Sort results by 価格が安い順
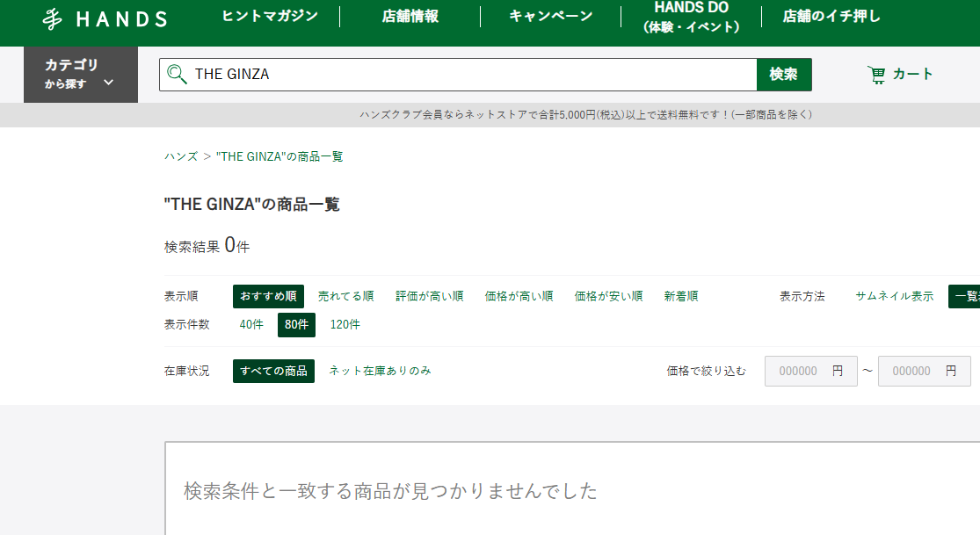This screenshot has width=980, height=535. click(x=609, y=296)
